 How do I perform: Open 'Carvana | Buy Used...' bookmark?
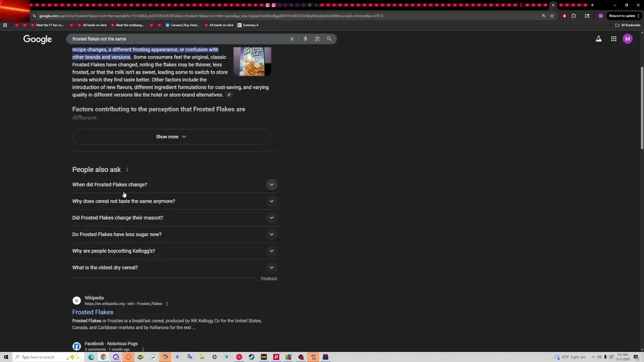point(183,25)
